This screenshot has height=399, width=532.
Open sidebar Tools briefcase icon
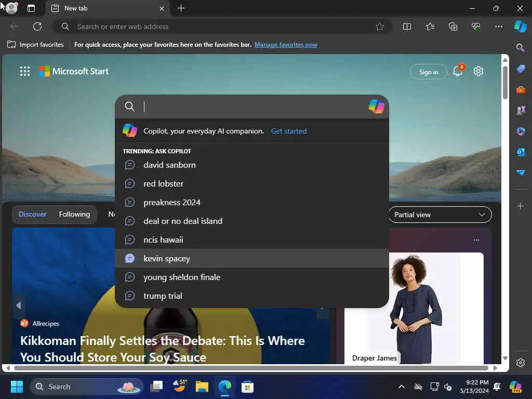(521, 90)
